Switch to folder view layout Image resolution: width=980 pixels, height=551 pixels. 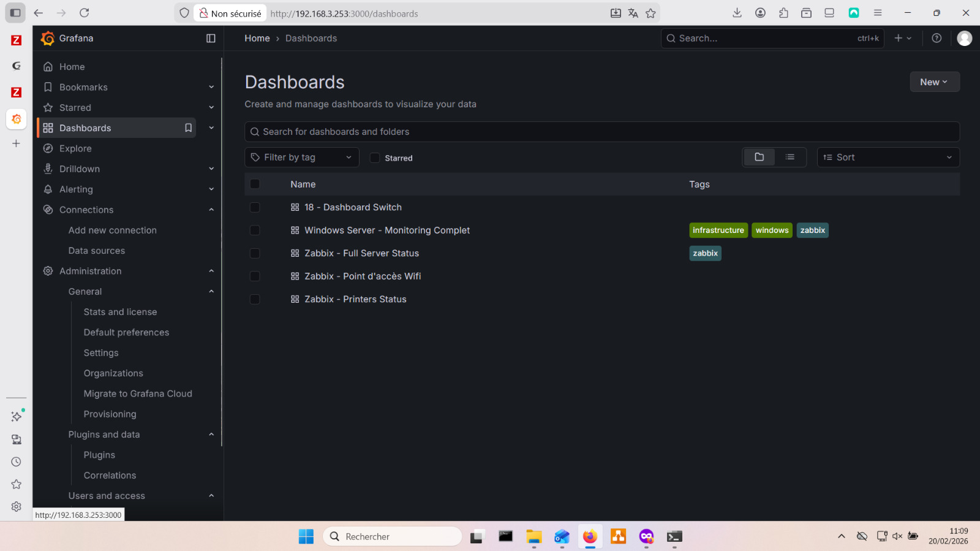[759, 158]
